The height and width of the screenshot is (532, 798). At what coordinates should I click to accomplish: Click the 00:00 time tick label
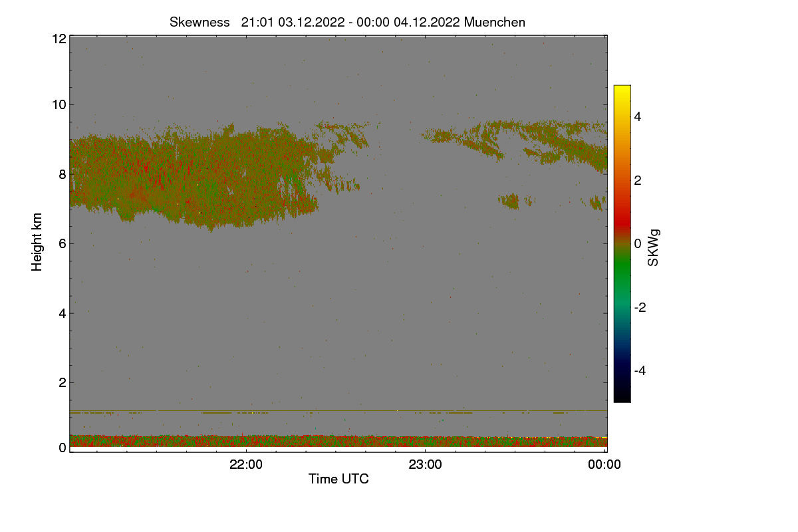604,465
